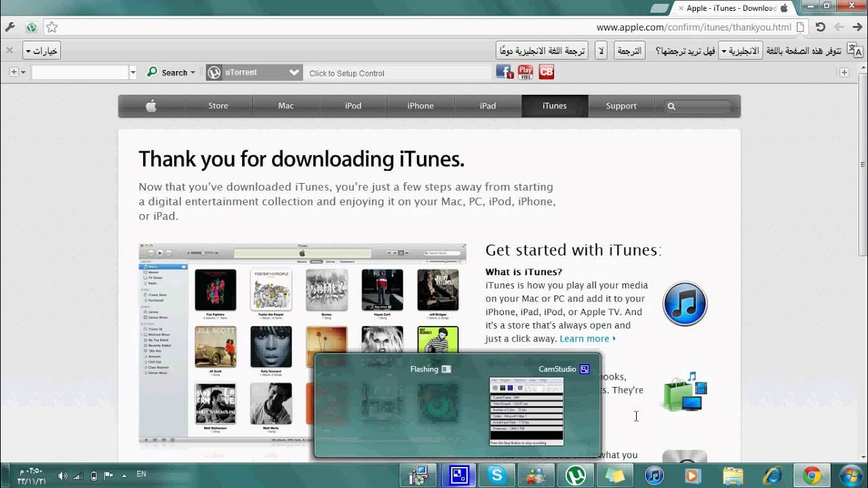Viewport: 868px width, 488px height.
Task: Click the Windows Live Messenger taskbar icon
Action: coord(536,476)
